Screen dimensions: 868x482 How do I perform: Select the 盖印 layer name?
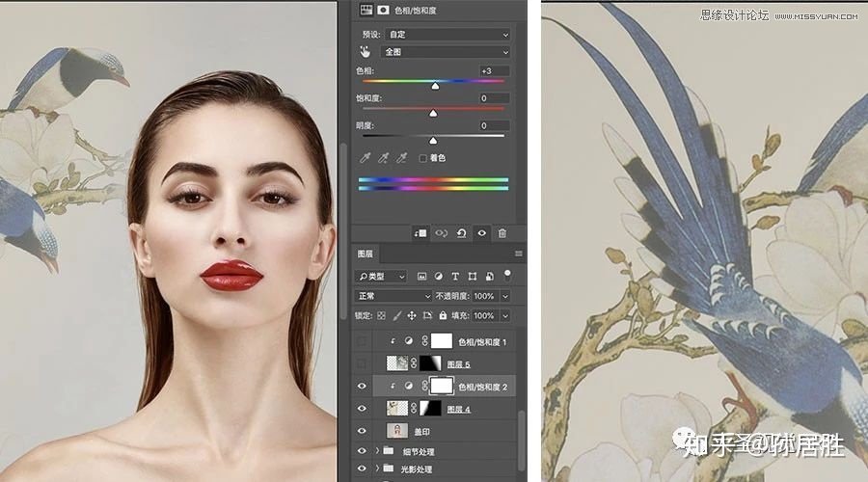[422, 431]
